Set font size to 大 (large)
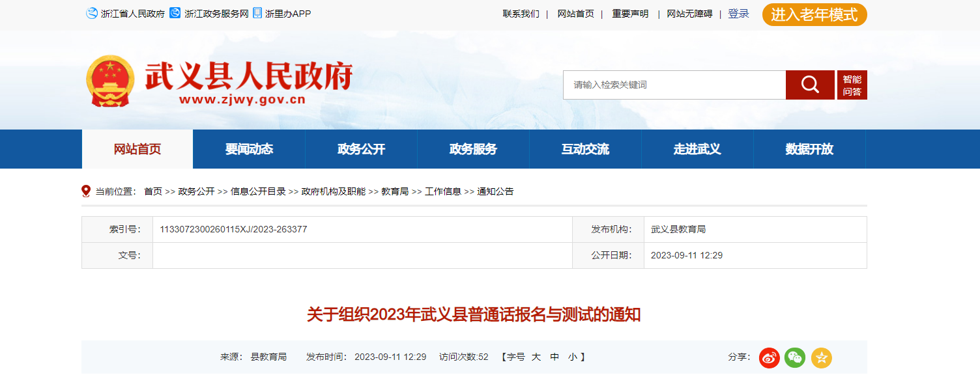980x386 pixels. (x=536, y=357)
